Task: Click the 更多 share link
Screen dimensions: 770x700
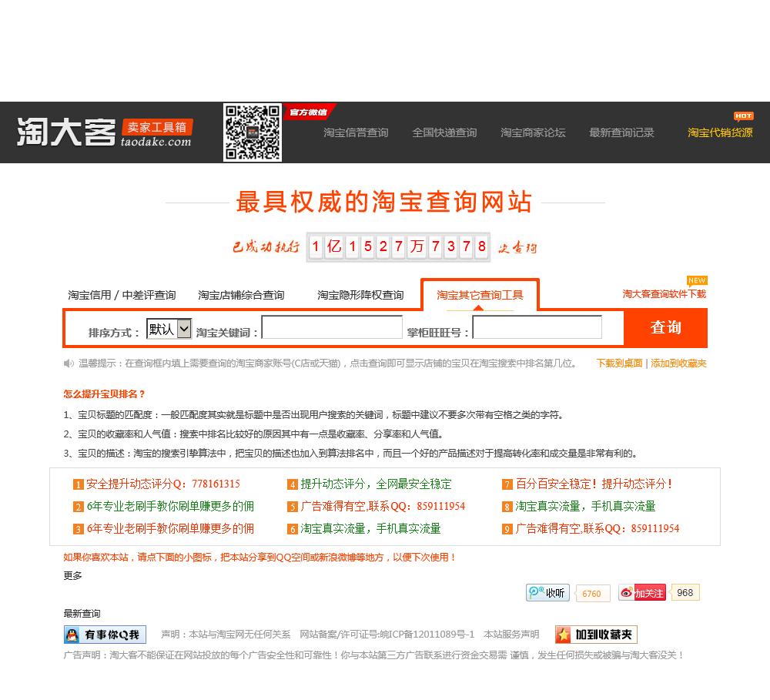Action: pyautogui.click(x=72, y=575)
